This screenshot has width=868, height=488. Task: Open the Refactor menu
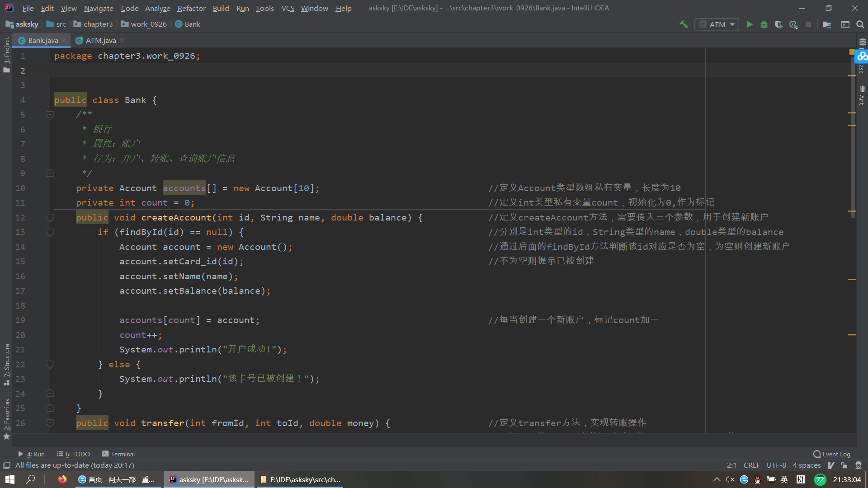click(x=191, y=8)
